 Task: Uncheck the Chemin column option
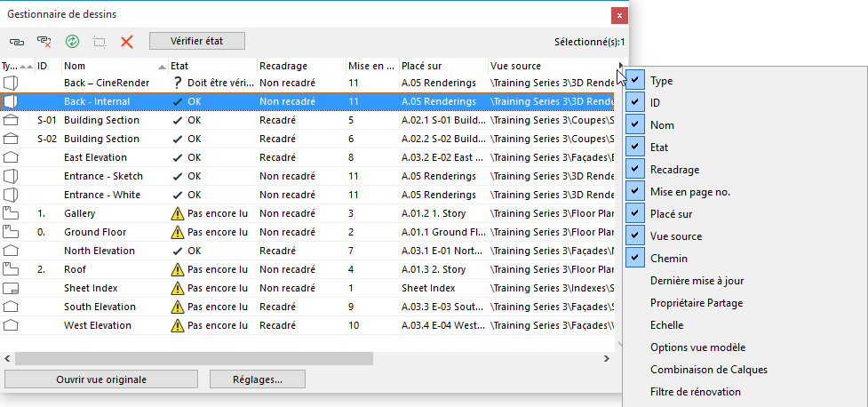(x=635, y=258)
